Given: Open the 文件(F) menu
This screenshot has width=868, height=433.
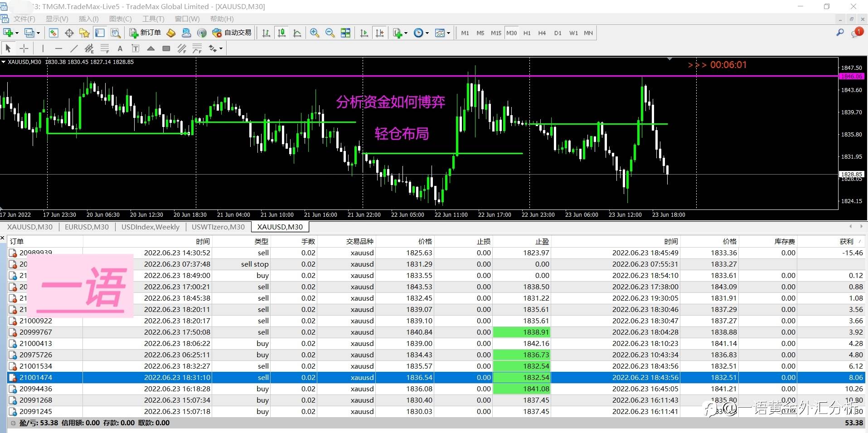Looking at the screenshot, I should [24, 19].
